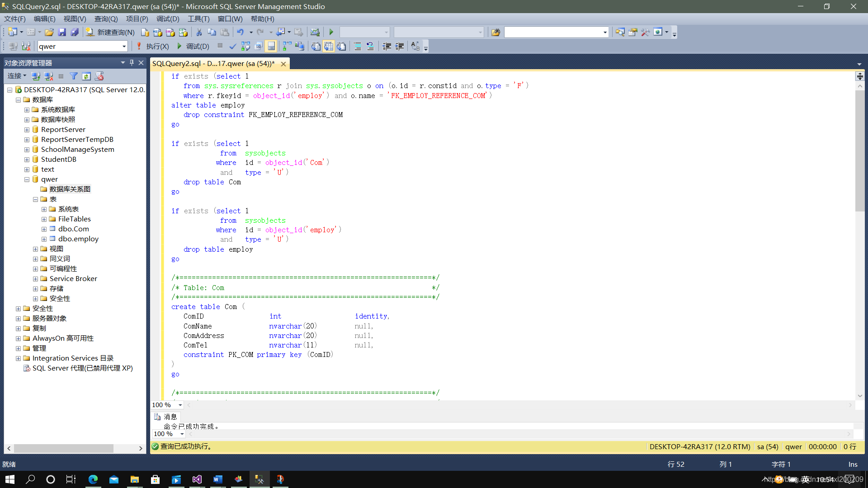
Task: Click the 新建查询(N) button
Action: [x=111, y=32]
